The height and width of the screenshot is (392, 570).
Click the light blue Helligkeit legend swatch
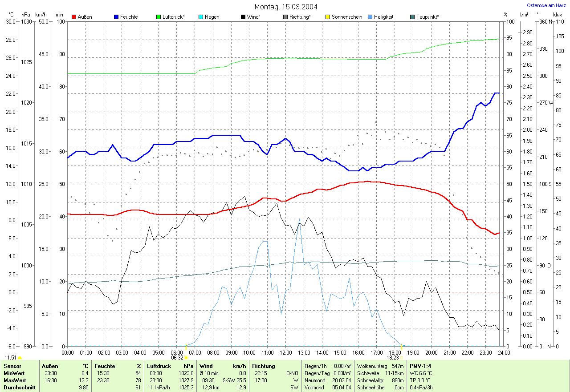[370, 17]
